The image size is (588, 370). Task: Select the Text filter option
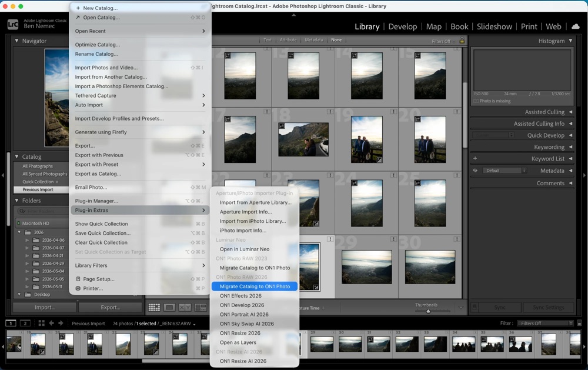268,40
